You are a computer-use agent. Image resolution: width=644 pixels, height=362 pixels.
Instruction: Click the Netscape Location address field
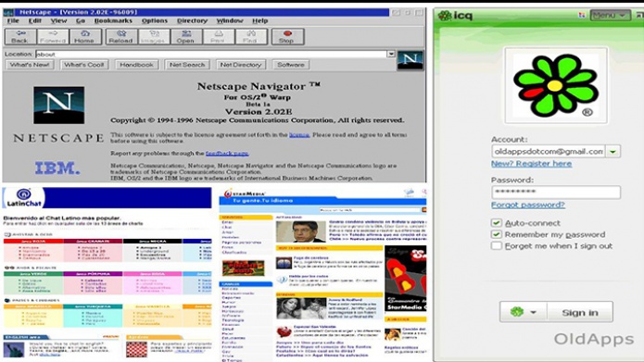tap(211, 55)
